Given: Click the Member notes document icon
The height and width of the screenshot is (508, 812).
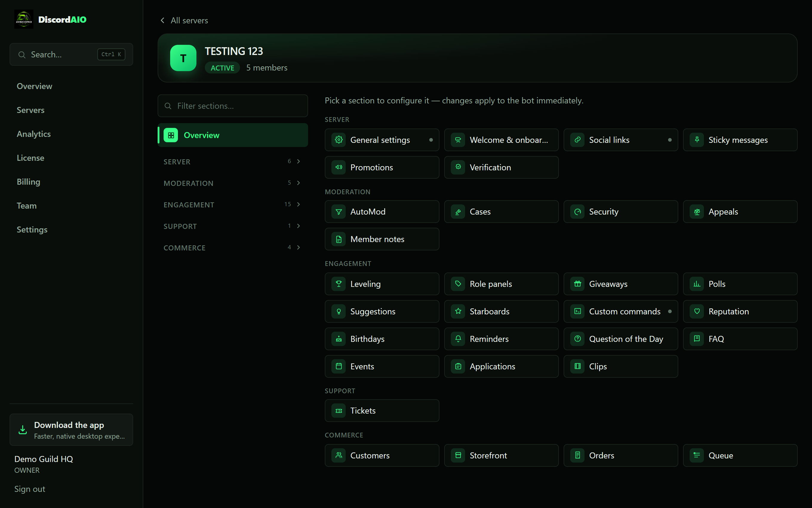Looking at the screenshot, I should (339, 239).
